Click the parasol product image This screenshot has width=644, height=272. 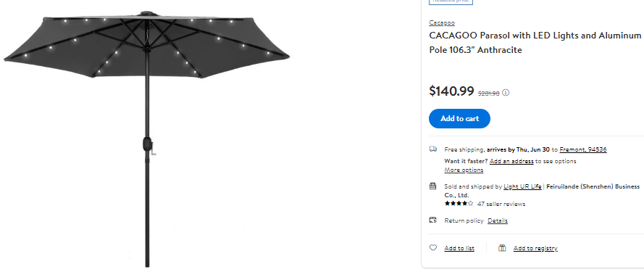(x=146, y=139)
